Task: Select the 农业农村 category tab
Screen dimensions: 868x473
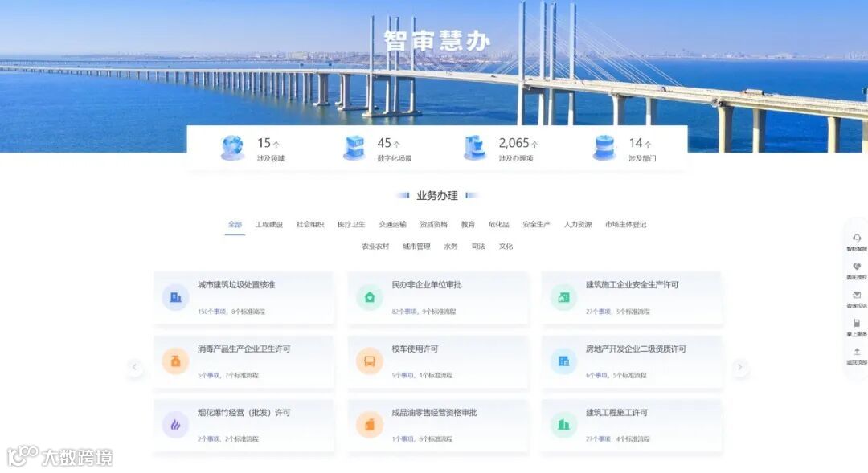Action: pyautogui.click(x=375, y=247)
